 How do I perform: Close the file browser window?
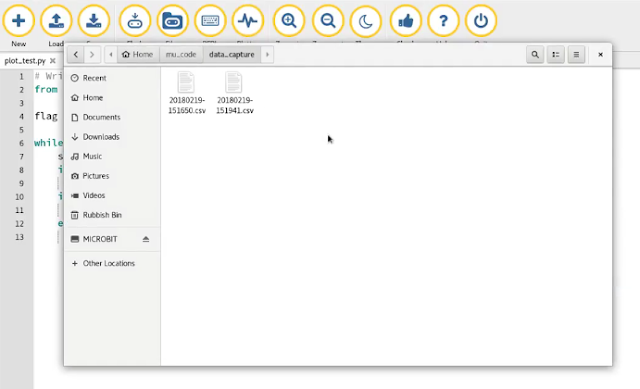[600, 54]
